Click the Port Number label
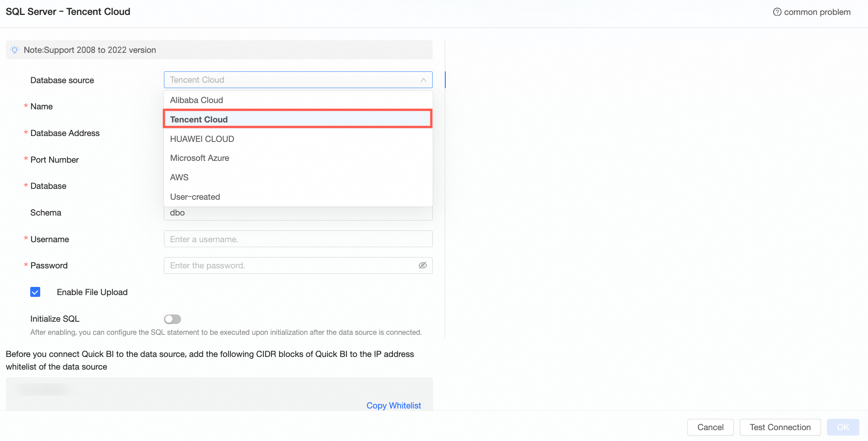This screenshot has height=441, width=868. coord(55,160)
